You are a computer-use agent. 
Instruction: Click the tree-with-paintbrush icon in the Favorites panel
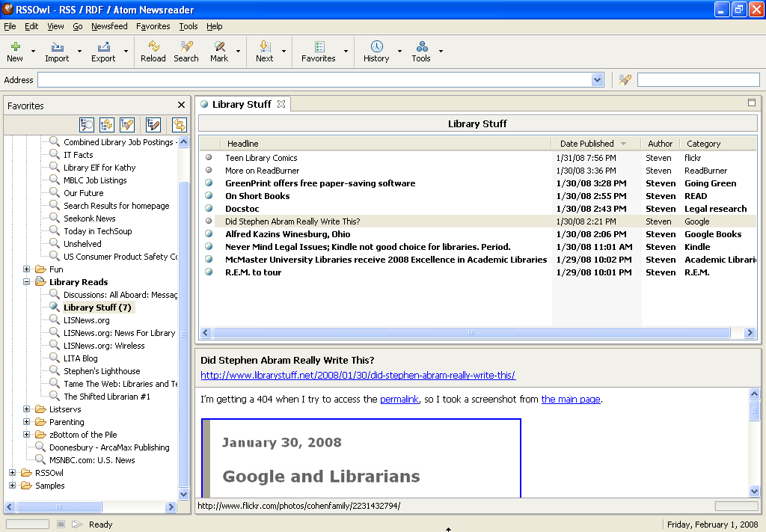pos(153,124)
